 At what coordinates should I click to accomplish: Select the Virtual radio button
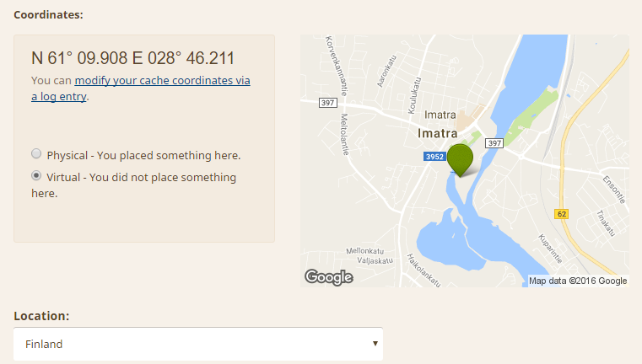(36, 176)
